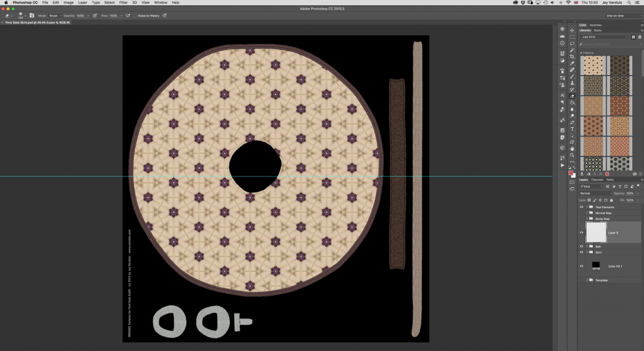Click the lock all icon in Layers panel
Image resolution: width=644 pixels, height=351 pixels.
[x=611, y=200]
